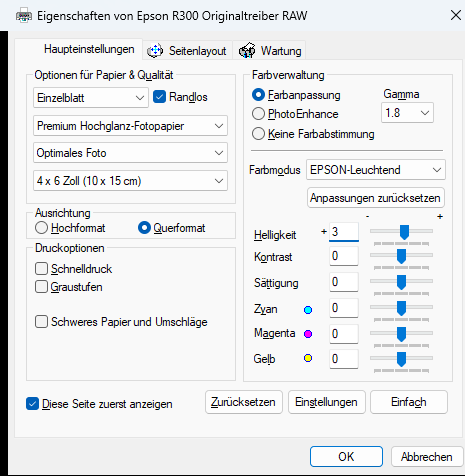Click the Wartung tab icon

[x=247, y=51]
